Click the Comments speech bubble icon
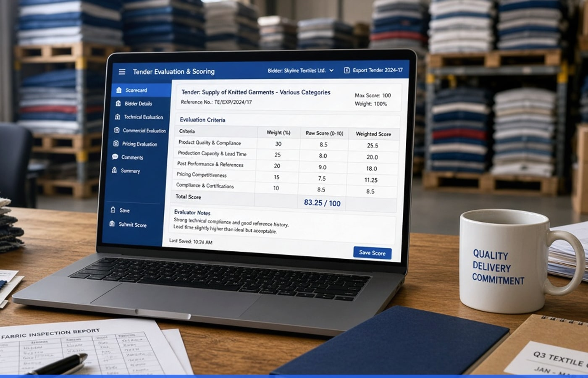The width and height of the screenshot is (588, 378). tap(115, 157)
